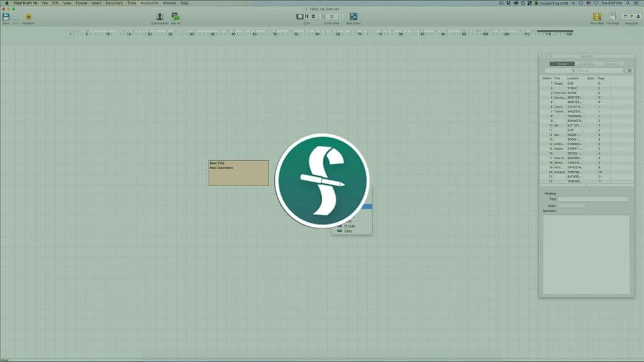The image size is (644, 362).
Task: Select scene 2 STREET row
Action: coord(587,88)
